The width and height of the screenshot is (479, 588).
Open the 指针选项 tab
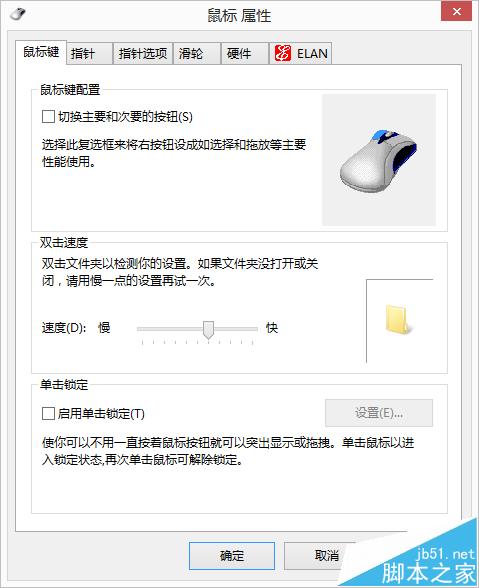click(143, 54)
